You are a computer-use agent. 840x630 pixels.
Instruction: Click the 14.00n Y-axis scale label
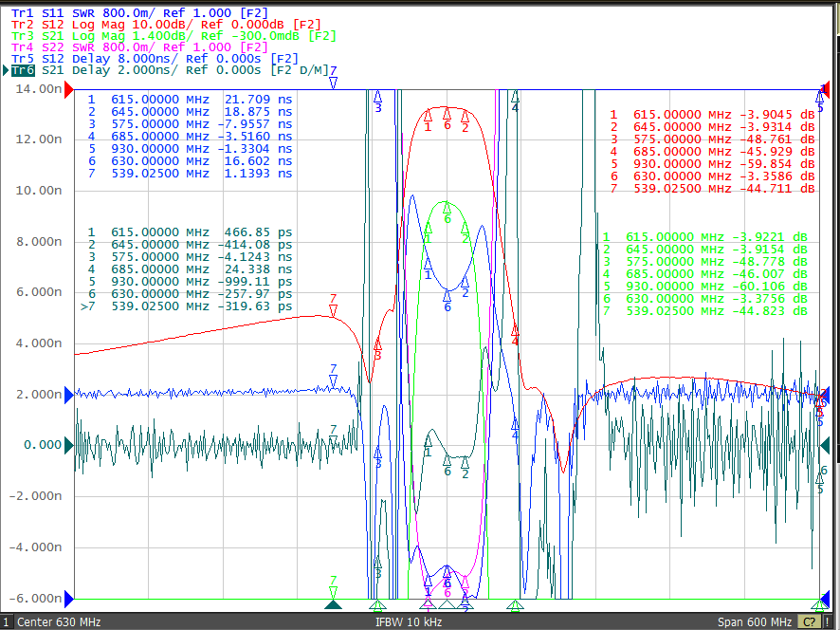point(38,88)
